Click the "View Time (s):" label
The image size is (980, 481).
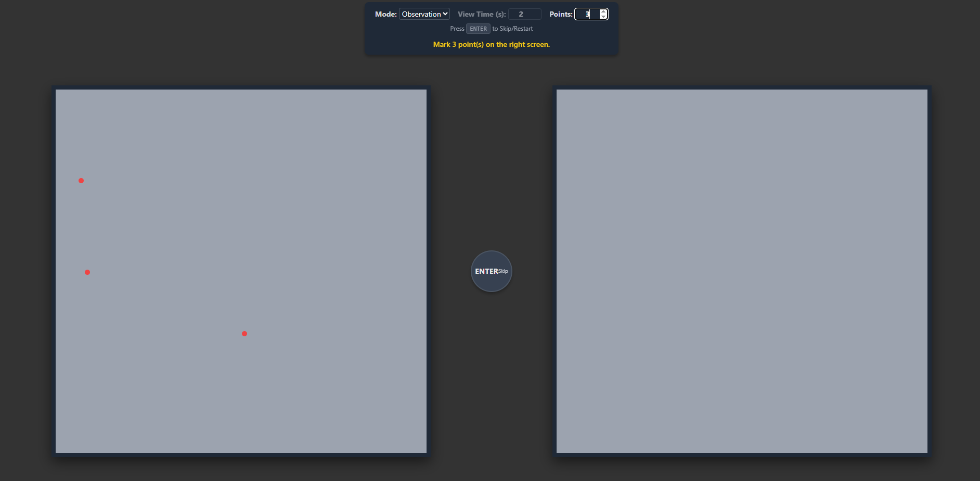coord(482,14)
